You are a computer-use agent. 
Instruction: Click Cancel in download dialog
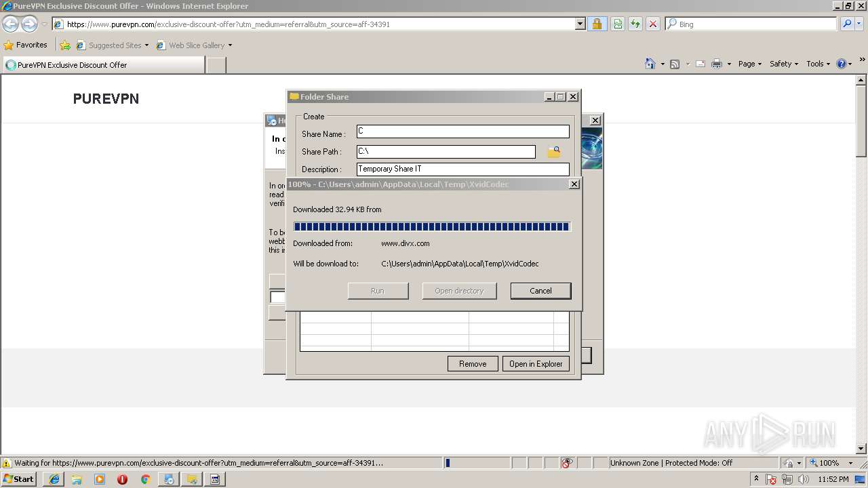click(x=540, y=291)
